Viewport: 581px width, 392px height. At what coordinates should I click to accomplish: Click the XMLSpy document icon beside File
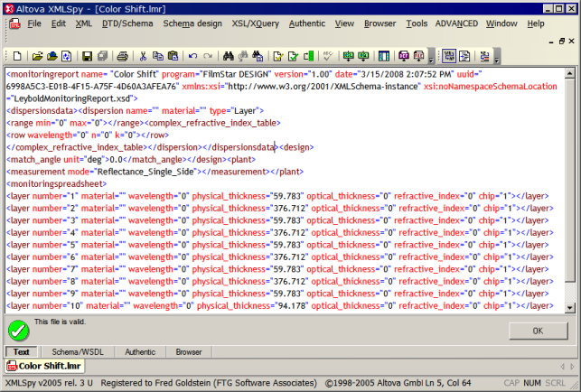click(14, 23)
